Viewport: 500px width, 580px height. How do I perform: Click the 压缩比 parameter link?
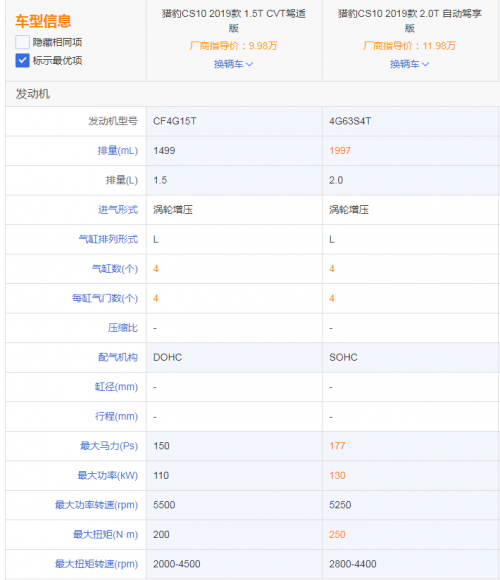tap(123, 328)
